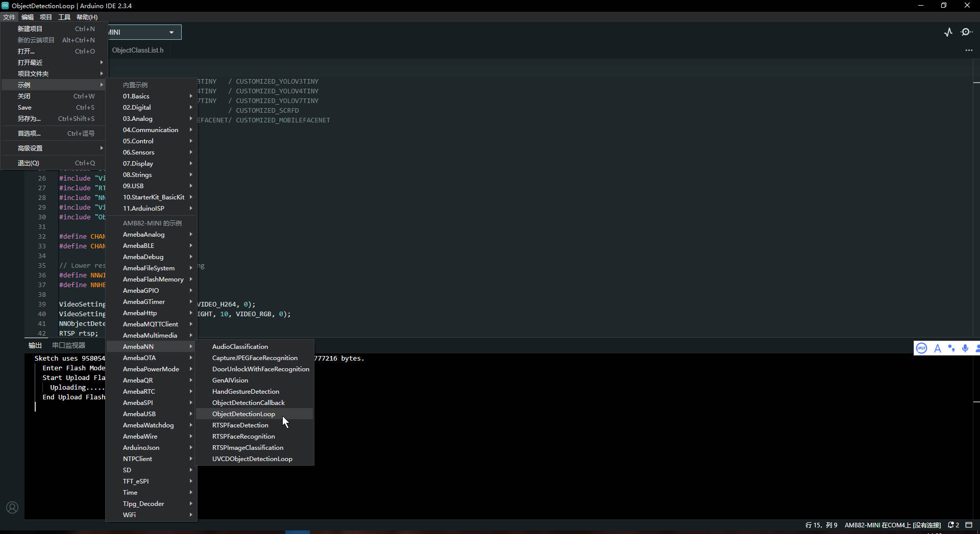The height and width of the screenshot is (534, 980).
Task: Open the 编辑 menu
Action: click(x=28, y=17)
